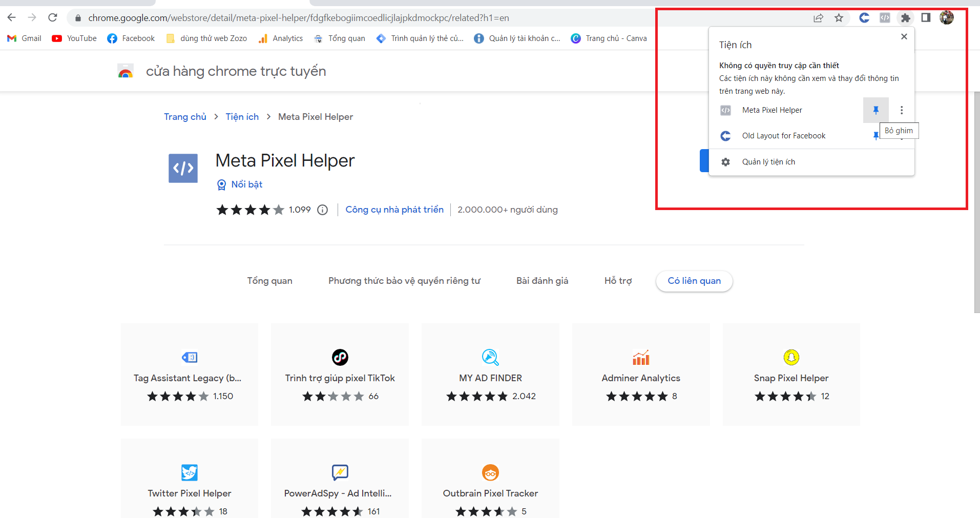
Task: Open the Extensions puzzle piece menu
Action: (906, 18)
